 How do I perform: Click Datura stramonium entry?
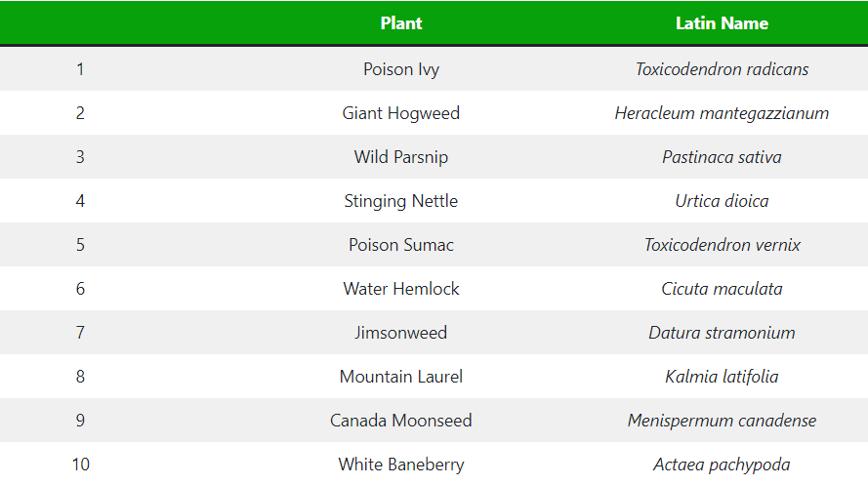coord(722,333)
